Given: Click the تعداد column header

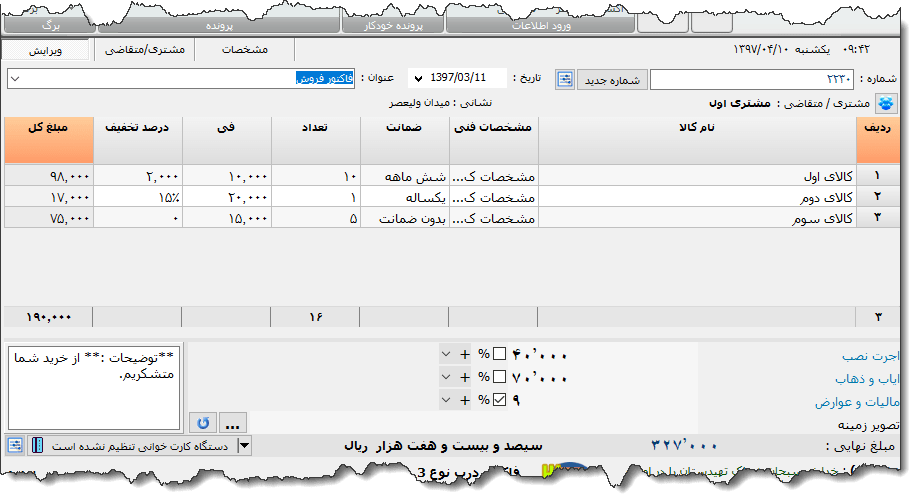Looking at the screenshot, I should pyautogui.click(x=316, y=140).
